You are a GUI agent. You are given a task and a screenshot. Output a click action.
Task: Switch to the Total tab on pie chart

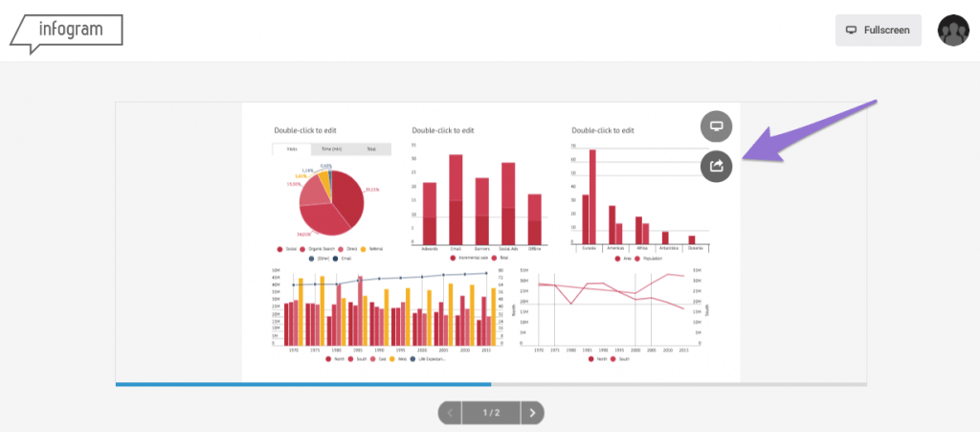(370, 149)
